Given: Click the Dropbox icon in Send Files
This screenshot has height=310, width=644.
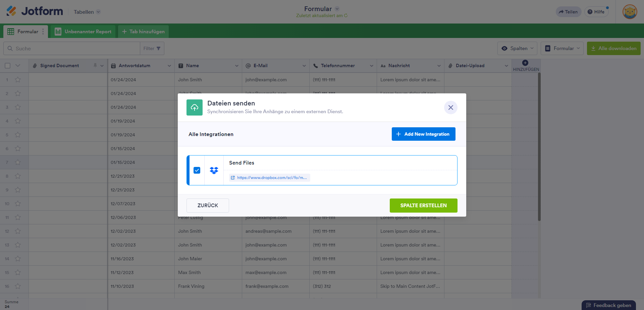Looking at the screenshot, I should click(214, 170).
